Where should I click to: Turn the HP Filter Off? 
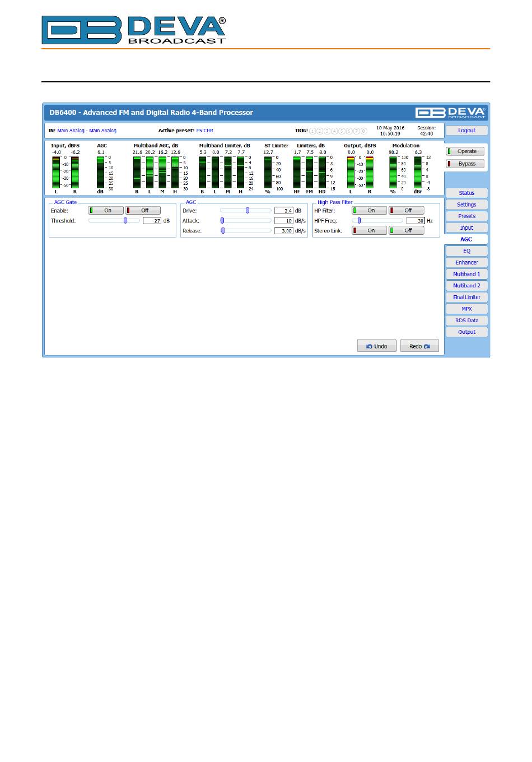pyautogui.click(x=407, y=211)
